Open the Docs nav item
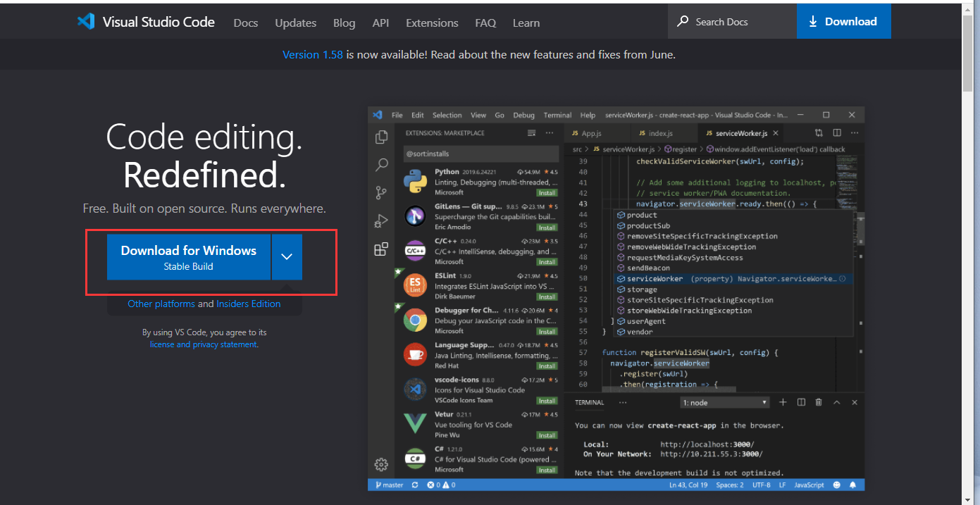This screenshot has height=505, width=980. (x=246, y=23)
